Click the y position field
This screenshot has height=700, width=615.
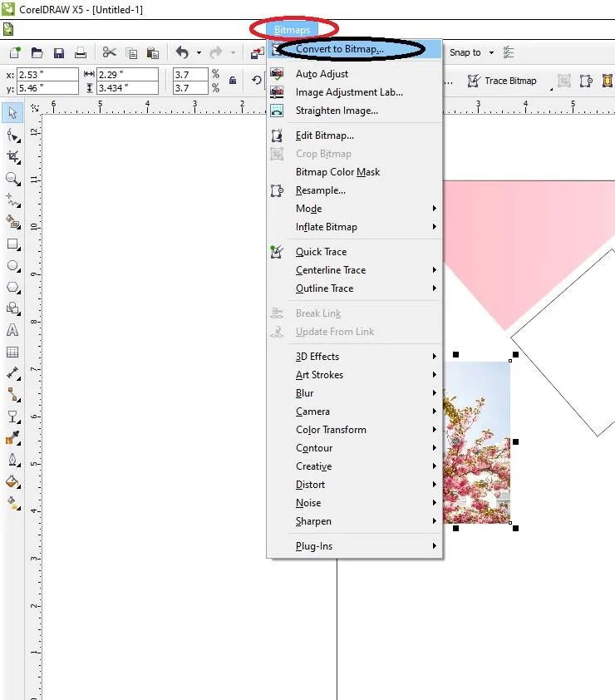pyautogui.click(x=47, y=88)
